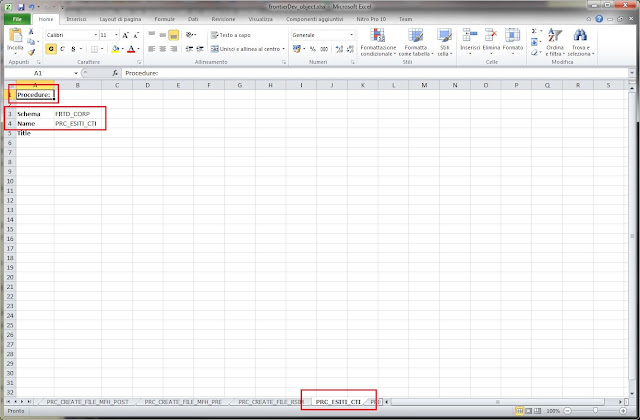Click the accounting currency format icon
Screen dimensions: 640x420
(x=297, y=49)
